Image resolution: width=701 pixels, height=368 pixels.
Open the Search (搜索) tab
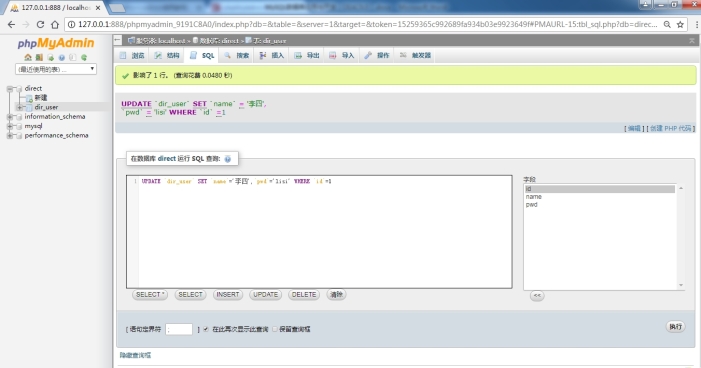(237, 55)
